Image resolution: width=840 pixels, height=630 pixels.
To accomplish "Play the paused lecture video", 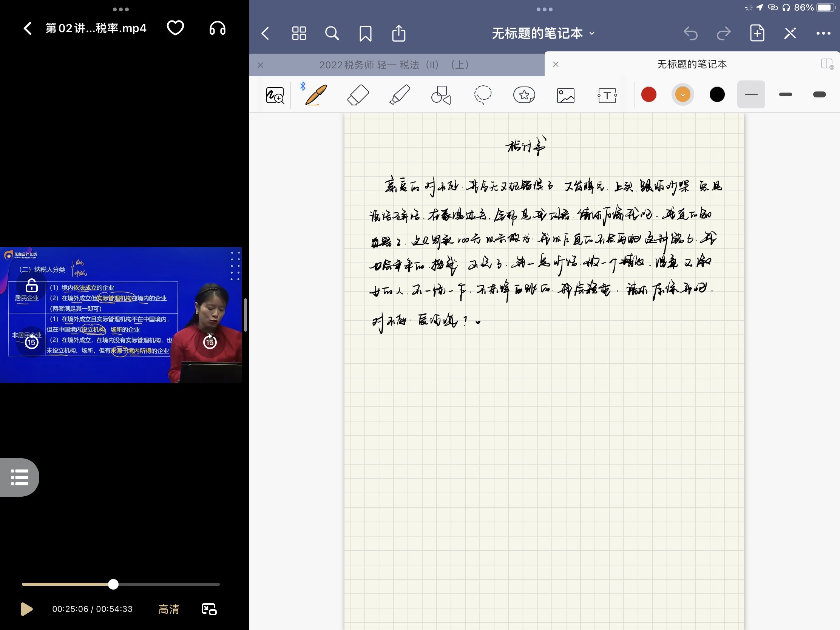I will [26, 609].
